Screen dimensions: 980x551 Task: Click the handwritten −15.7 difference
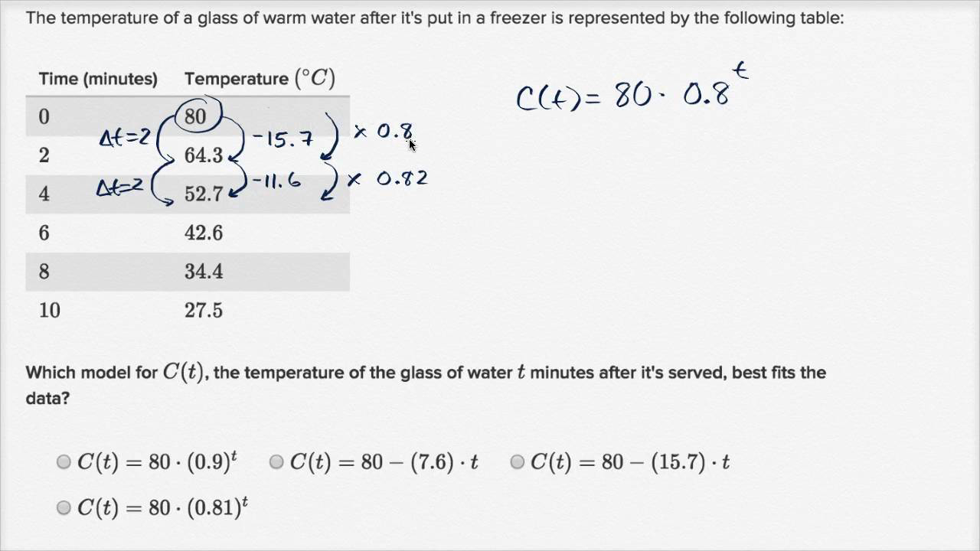click(283, 139)
